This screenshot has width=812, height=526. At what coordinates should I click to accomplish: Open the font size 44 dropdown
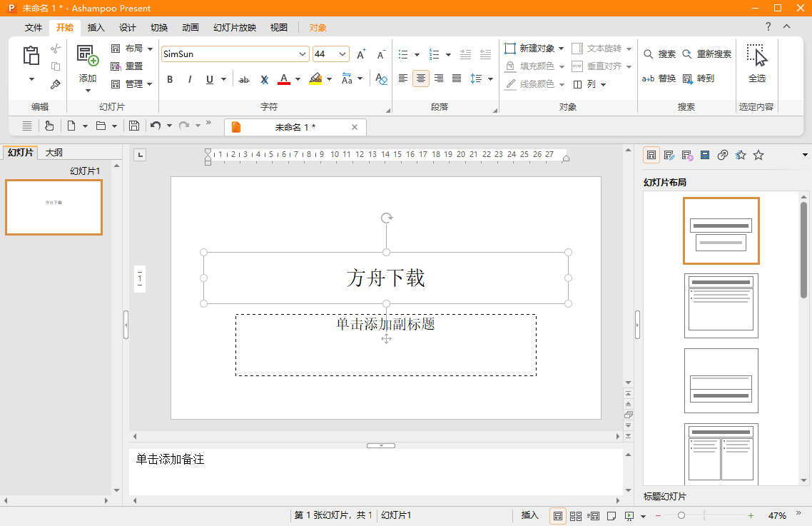[x=342, y=54]
